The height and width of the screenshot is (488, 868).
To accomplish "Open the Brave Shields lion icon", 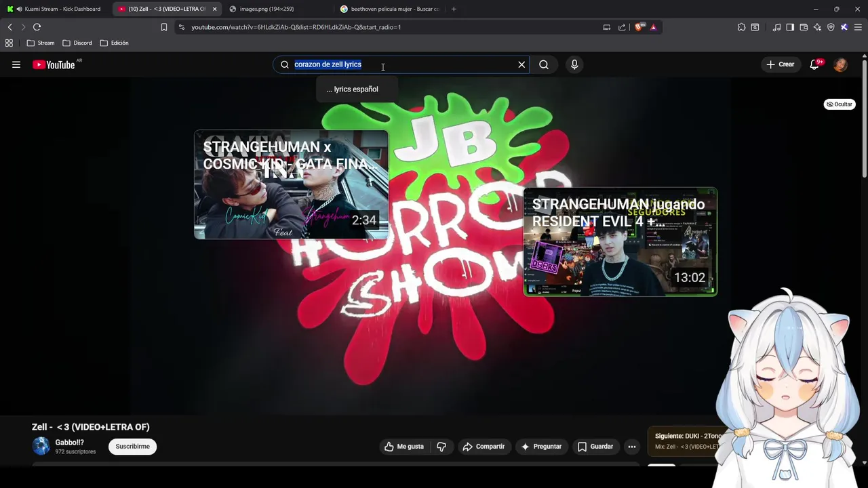I will pos(639,27).
